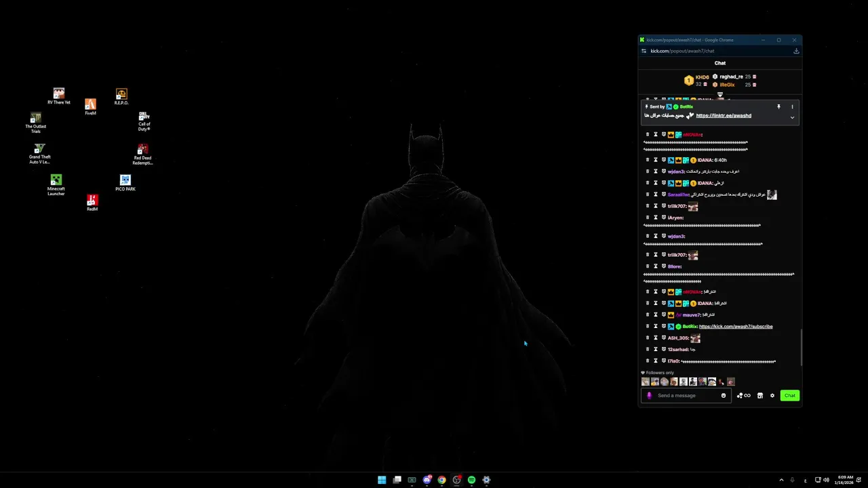View site information icon beside kick.com URL
Image resolution: width=868 pixels, height=488 pixels.
[644, 51]
